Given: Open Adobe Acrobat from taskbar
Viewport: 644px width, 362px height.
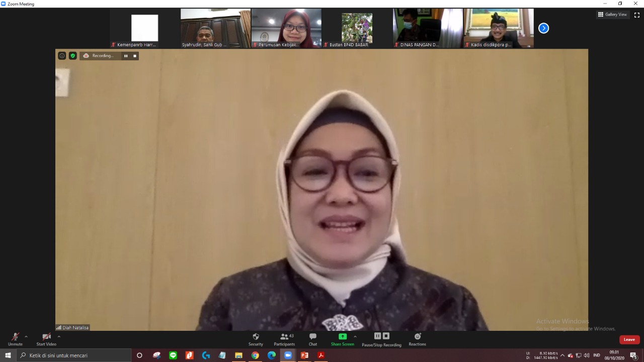Looking at the screenshot, I should (x=321, y=355).
